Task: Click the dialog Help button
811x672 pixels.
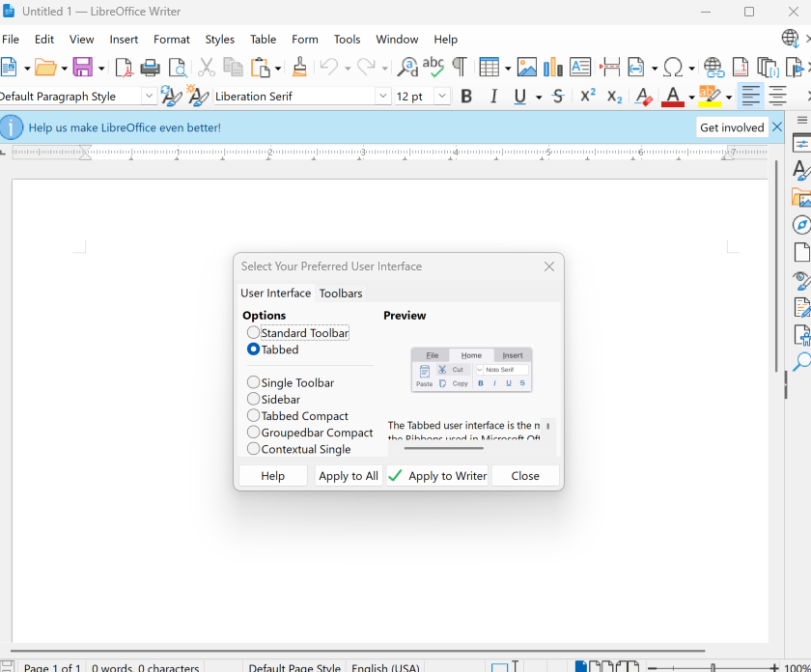Action: 272,475
